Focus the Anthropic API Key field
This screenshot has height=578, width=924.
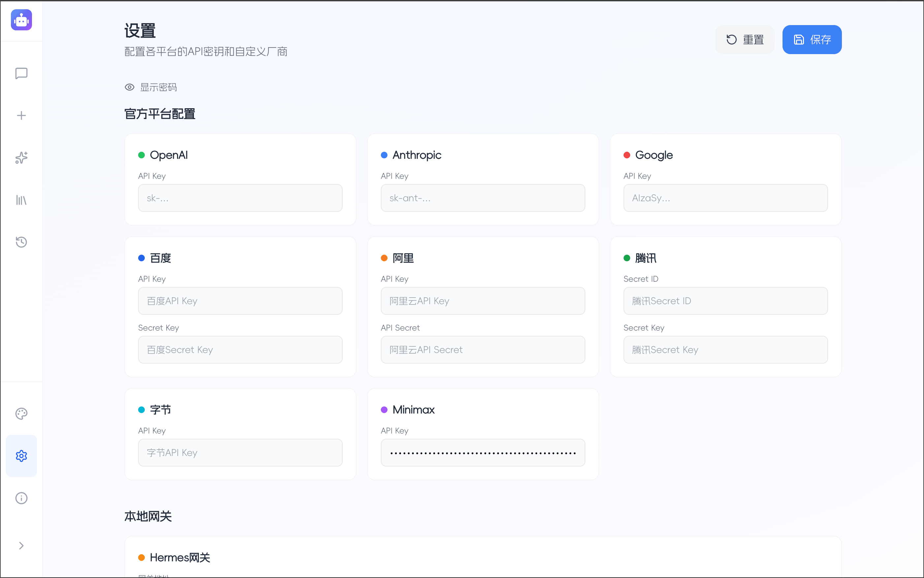[x=483, y=198]
